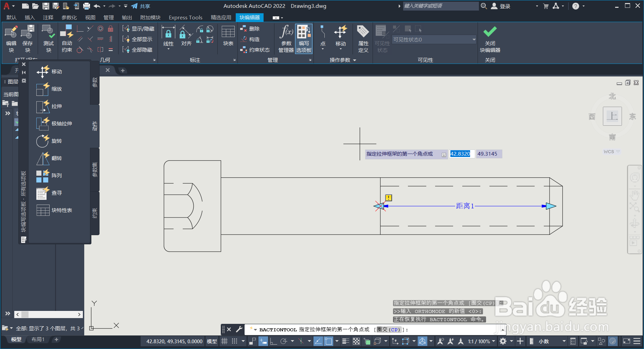The width and height of the screenshot is (644, 349).
Task: Select the 拉伸 action in the palette
Action: [50, 106]
